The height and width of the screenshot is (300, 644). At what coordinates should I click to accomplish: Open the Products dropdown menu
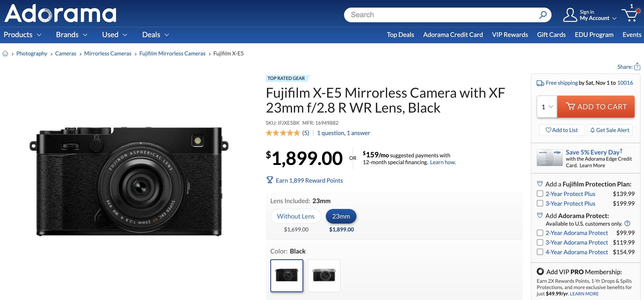click(x=23, y=35)
